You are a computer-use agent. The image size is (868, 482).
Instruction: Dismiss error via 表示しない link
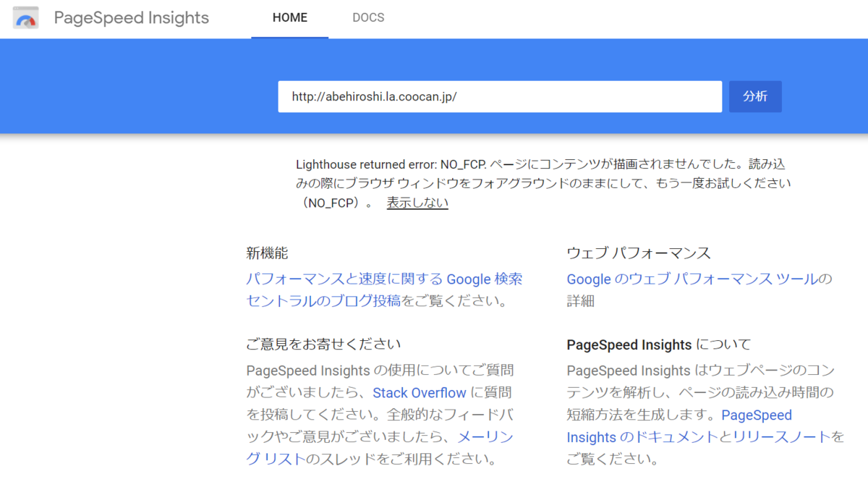tap(417, 203)
